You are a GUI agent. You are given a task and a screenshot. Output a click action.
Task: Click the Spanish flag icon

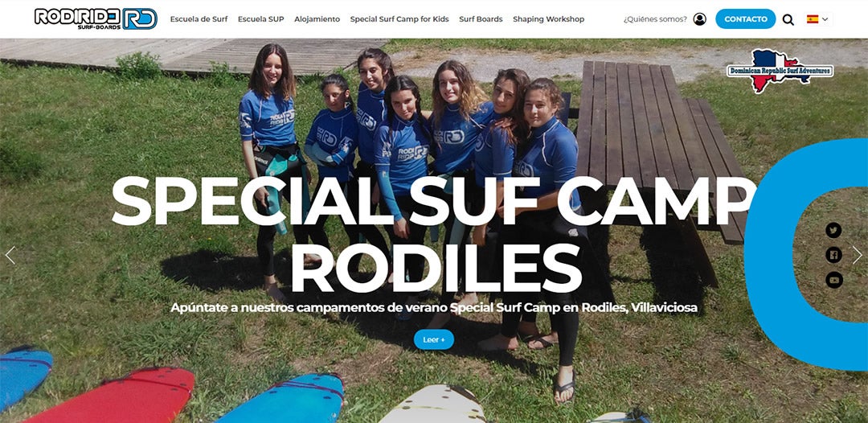(x=812, y=19)
